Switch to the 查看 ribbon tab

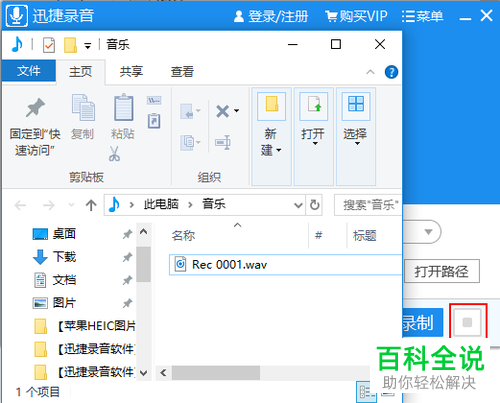182,71
